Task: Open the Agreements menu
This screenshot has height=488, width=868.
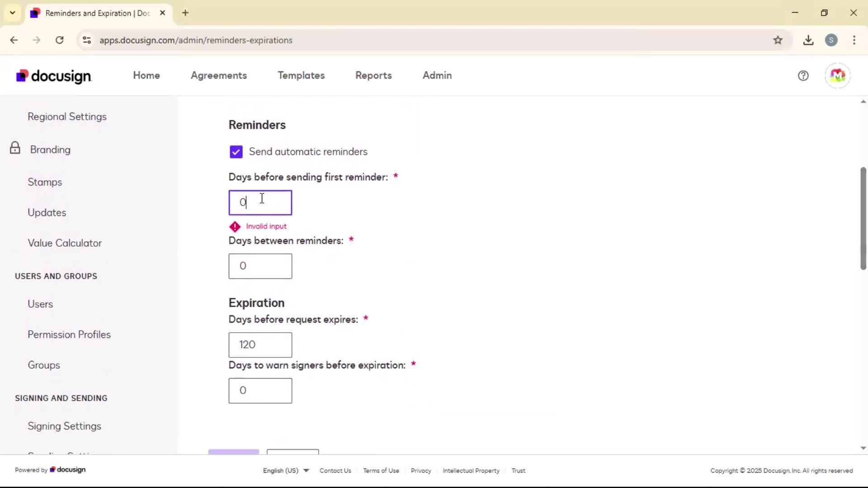Action: [x=219, y=75]
